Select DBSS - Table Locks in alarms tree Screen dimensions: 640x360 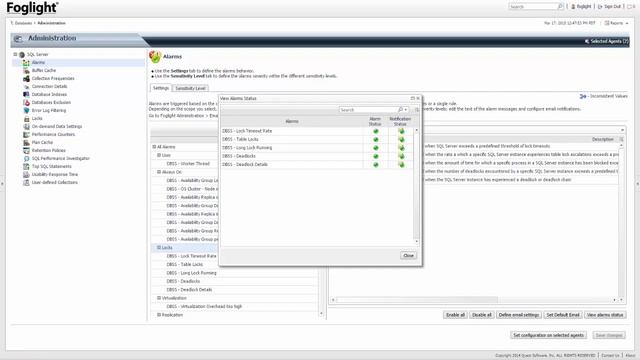click(x=184, y=264)
